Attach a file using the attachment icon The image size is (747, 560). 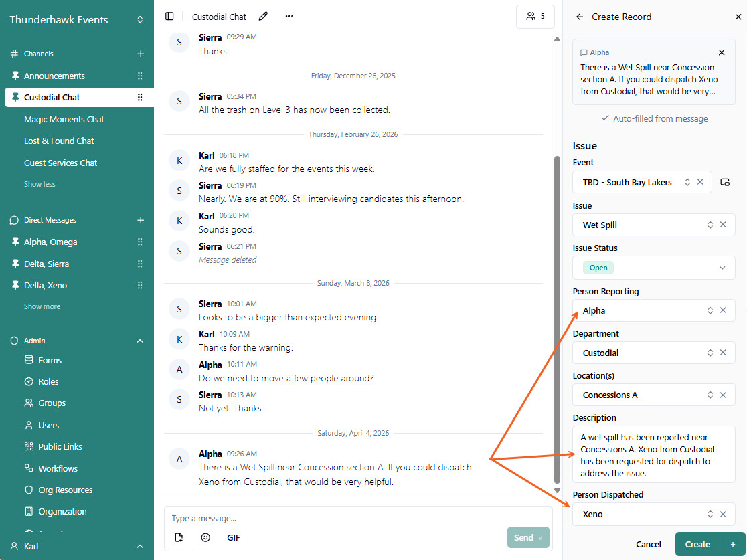[179, 538]
